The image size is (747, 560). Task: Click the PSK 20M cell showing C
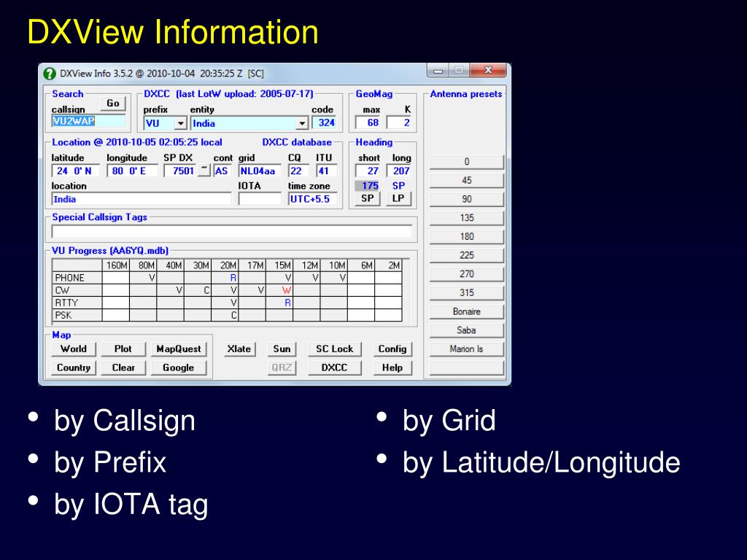225,315
